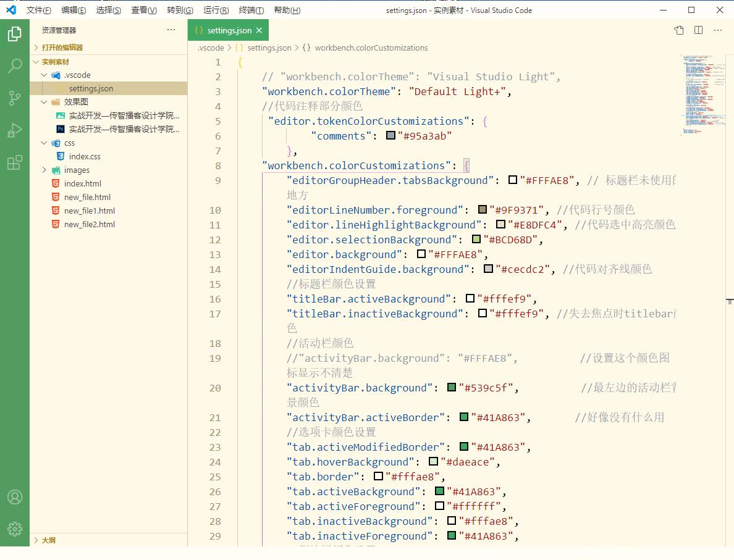This screenshot has width=734, height=560.
Task: Open the 选择(S) menu
Action: coord(108,10)
